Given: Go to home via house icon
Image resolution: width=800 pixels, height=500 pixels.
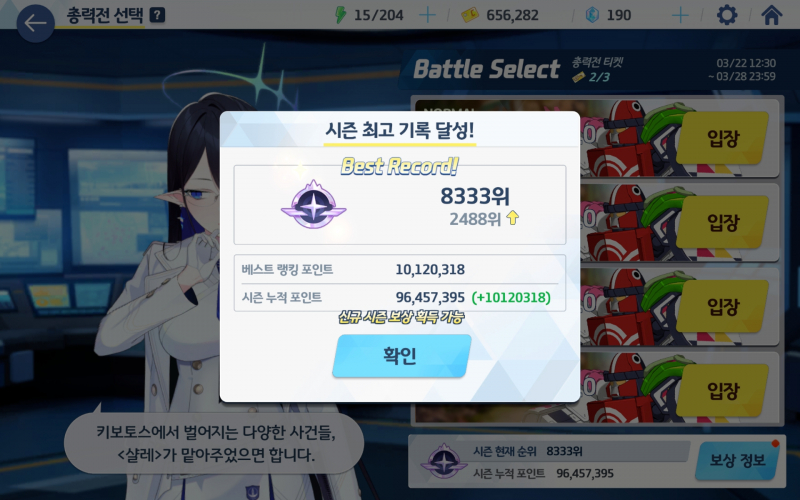Looking at the screenshot, I should (771, 15).
